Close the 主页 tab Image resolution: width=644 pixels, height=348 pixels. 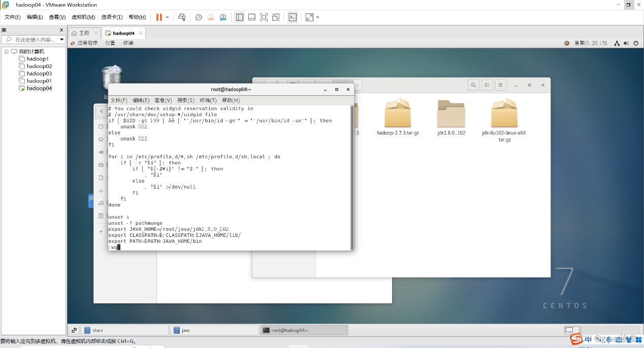click(x=96, y=33)
